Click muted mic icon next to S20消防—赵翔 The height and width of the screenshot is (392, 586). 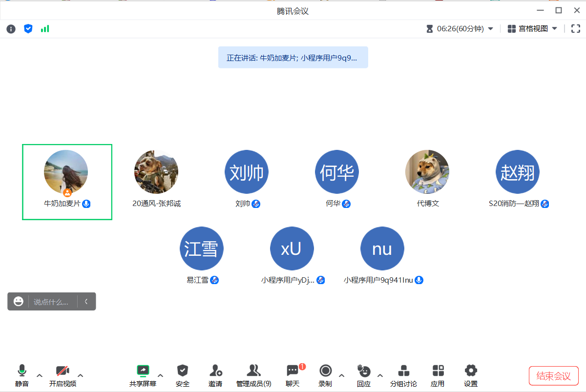(x=545, y=204)
